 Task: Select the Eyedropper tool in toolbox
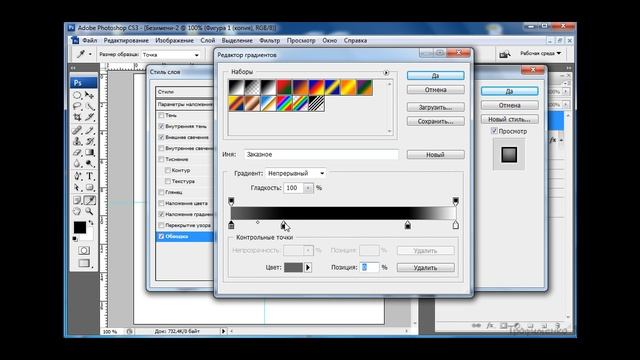pos(89,200)
